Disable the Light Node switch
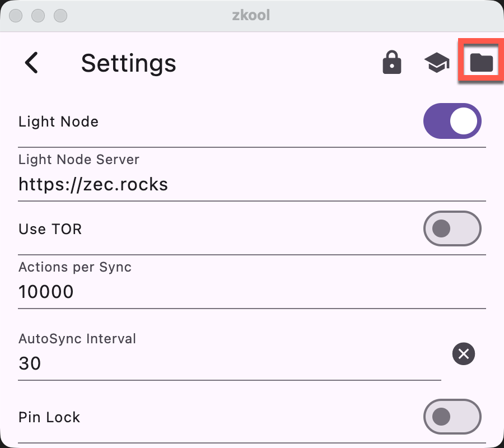504x448 pixels. click(x=452, y=121)
